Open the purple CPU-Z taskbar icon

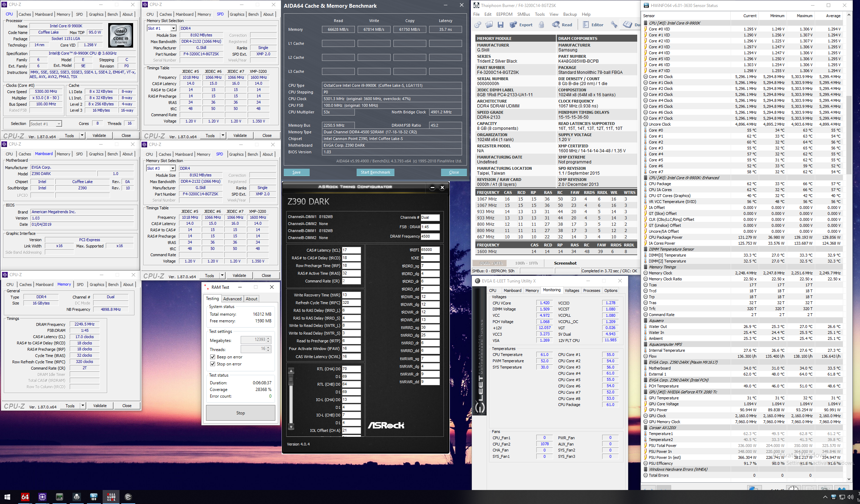[42, 497]
